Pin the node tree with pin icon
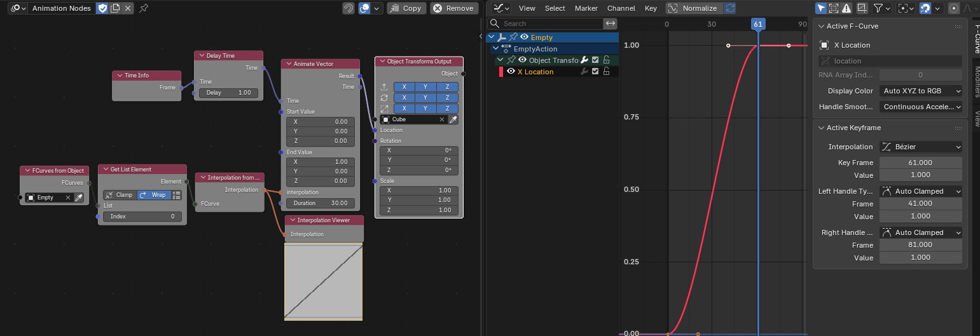This screenshot has height=336, width=980. 144,8
